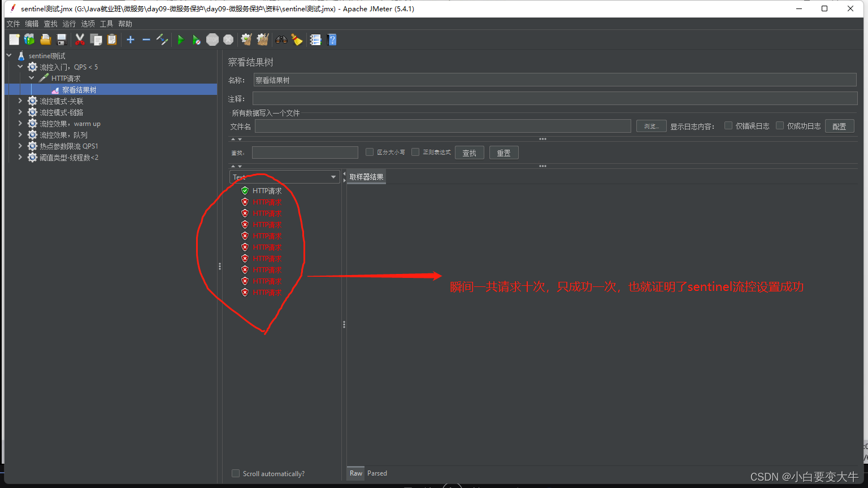Viewport: 868px width, 488px height.
Task: Clear results with single broom-gear icon
Action: point(246,40)
